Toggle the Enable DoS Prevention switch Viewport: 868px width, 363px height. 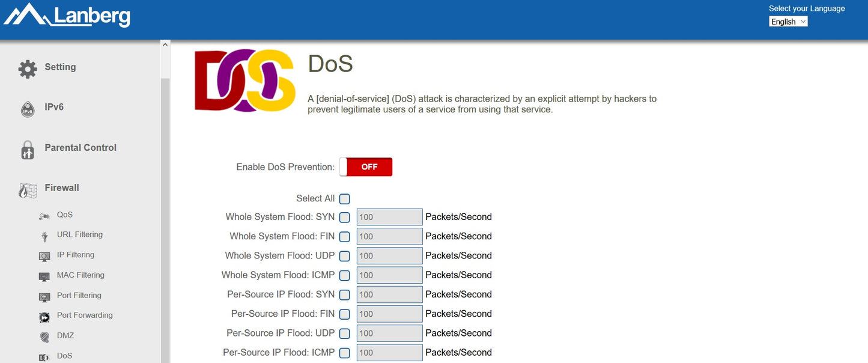366,167
